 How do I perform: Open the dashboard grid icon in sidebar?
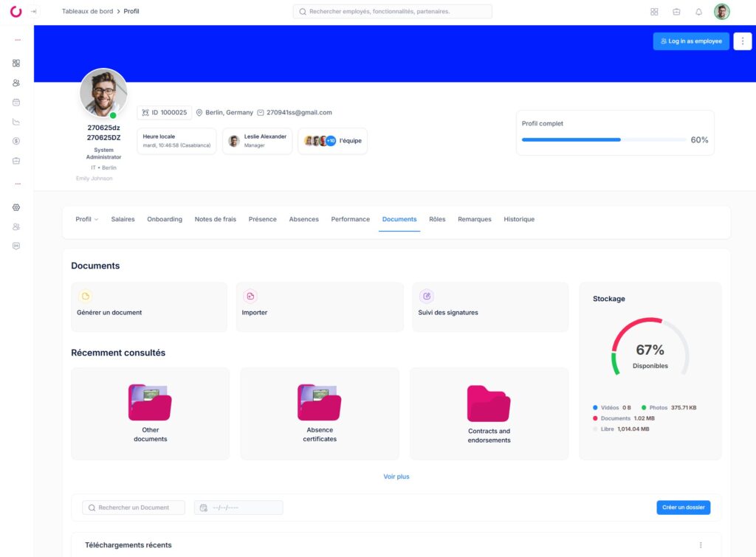(x=16, y=63)
